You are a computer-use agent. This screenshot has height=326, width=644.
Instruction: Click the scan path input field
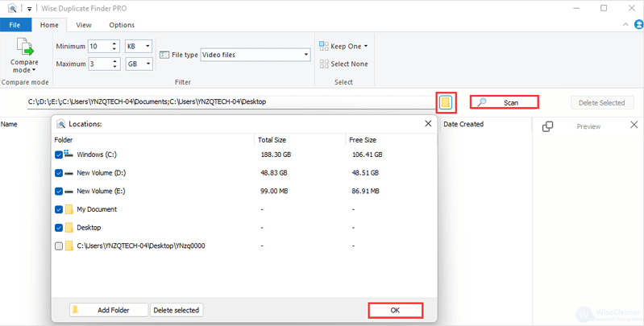tap(231, 102)
